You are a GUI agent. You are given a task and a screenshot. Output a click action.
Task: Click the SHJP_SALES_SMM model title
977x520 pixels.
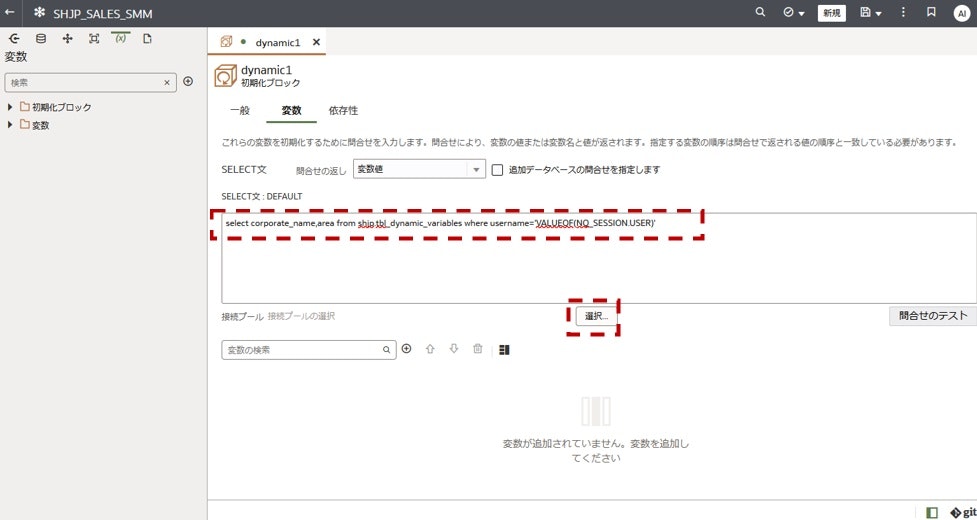[103, 14]
